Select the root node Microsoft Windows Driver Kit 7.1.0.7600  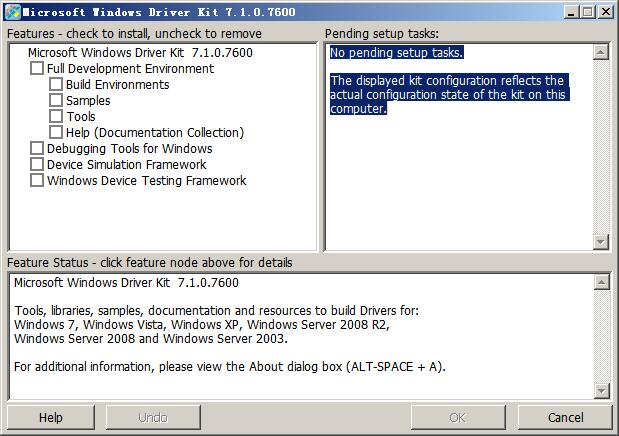(140, 53)
